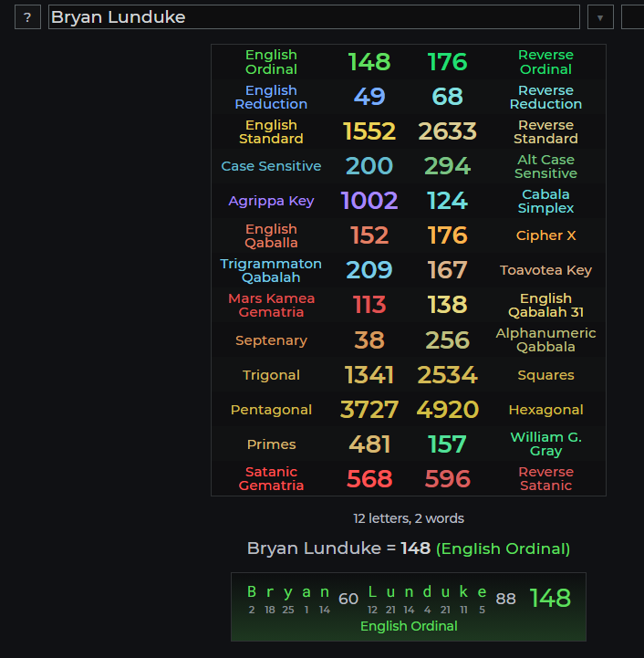The image size is (644, 658).
Task: Click the Bryan Lunduke = 148 result line
Action: (409, 548)
